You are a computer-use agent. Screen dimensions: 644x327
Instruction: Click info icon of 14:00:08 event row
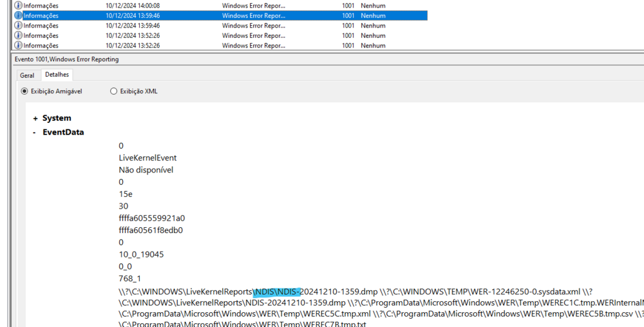18,5
